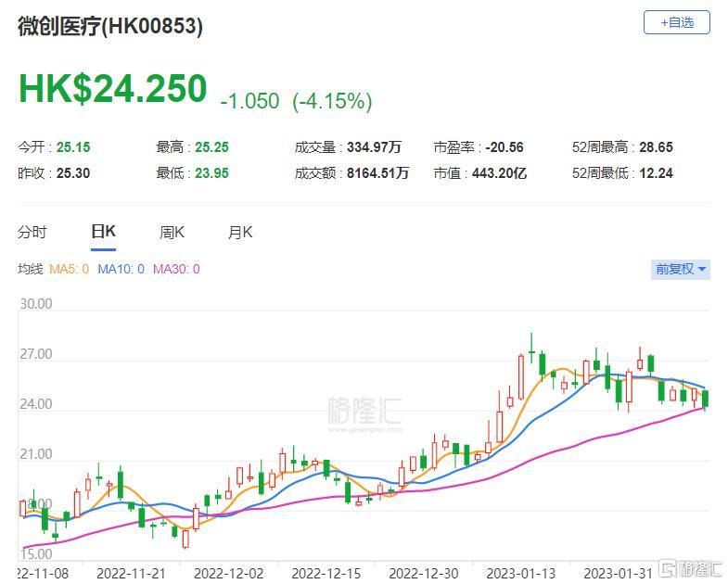Click the 昨收 value 25.30
The width and height of the screenshot is (728, 584).
pyautogui.click(x=73, y=173)
